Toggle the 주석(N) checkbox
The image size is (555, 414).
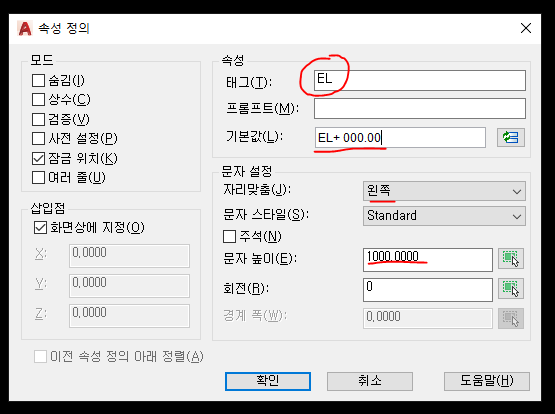(229, 236)
